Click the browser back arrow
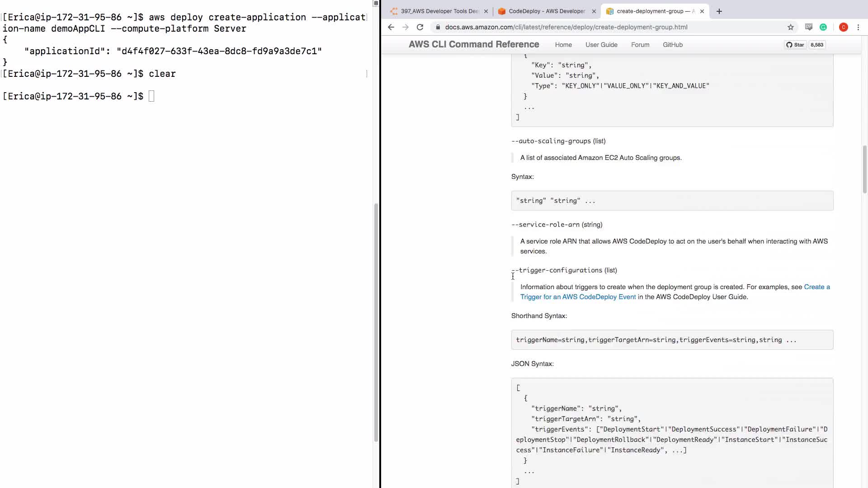The width and height of the screenshot is (868, 488). [x=391, y=27]
